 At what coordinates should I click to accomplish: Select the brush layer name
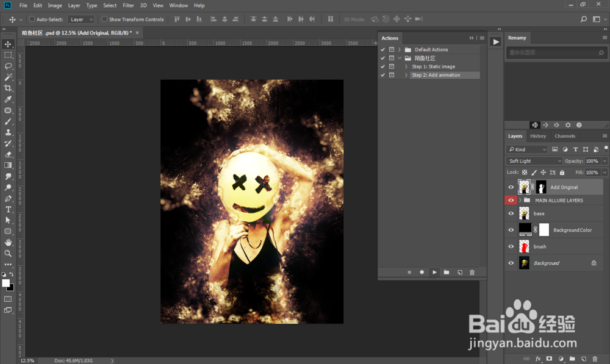click(540, 246)
